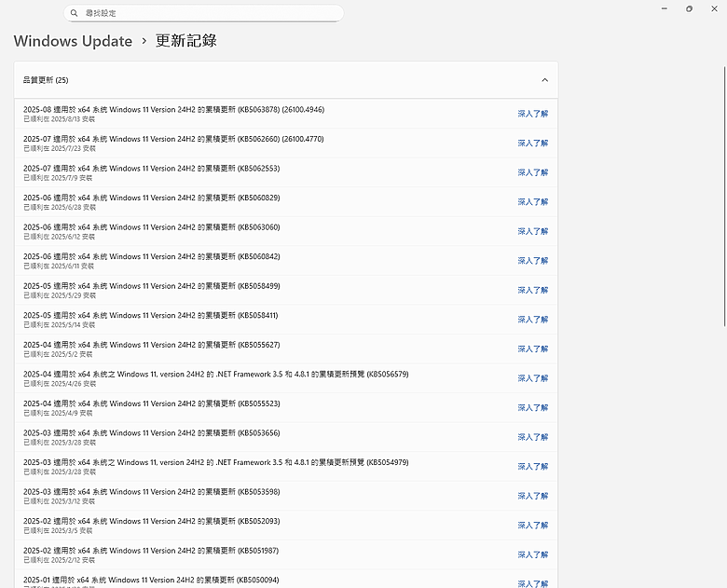Open 深入了解 link for KB5052093
This screenshot has height=588, width=727.
(x=533, y=525)
